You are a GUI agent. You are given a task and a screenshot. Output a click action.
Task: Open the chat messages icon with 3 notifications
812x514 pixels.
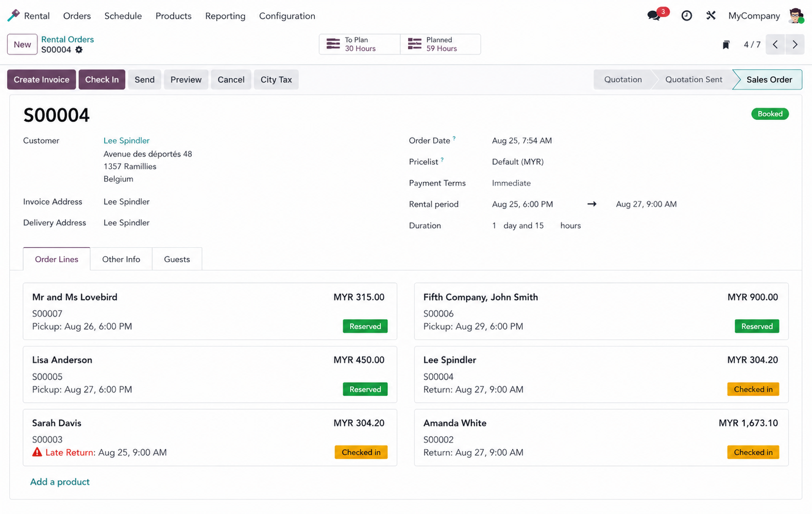(x=654, y=15)
